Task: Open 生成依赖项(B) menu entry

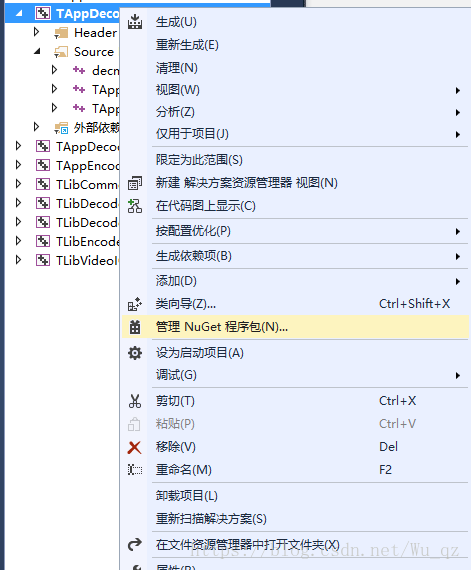Action: (x=295, y=256)
